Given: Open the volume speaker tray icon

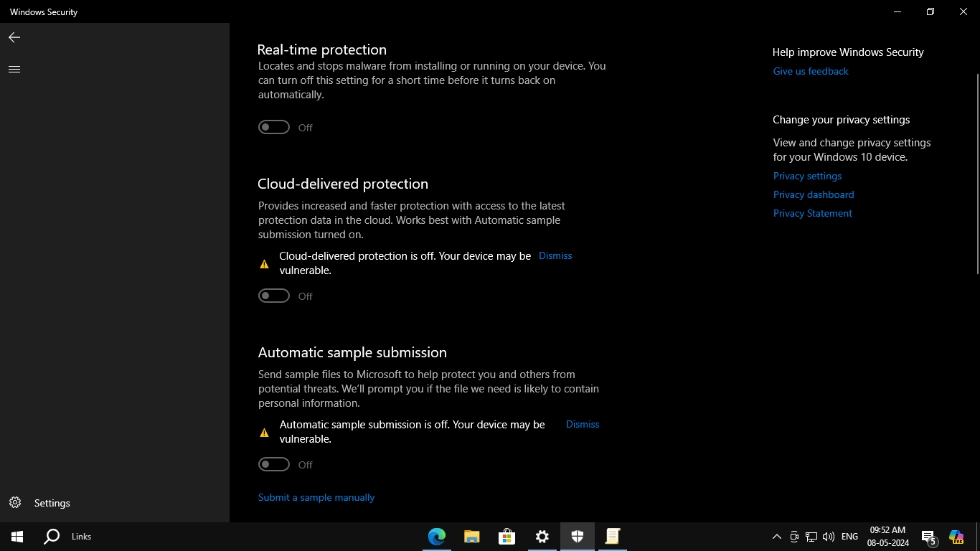Looking at the screenshot, I should coord(829,537).
